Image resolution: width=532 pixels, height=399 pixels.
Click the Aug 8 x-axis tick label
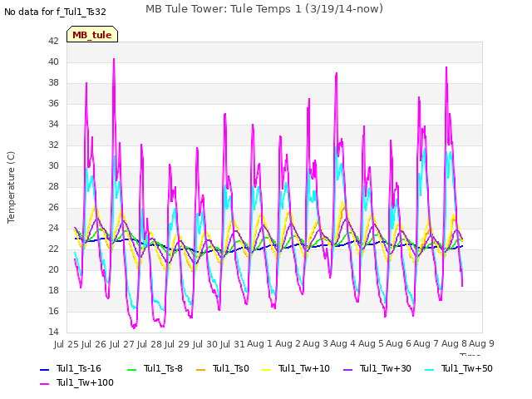pyautogui.click(x=454, y=343)
